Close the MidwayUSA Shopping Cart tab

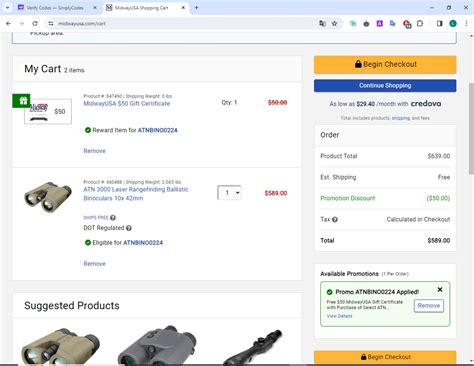183,8
